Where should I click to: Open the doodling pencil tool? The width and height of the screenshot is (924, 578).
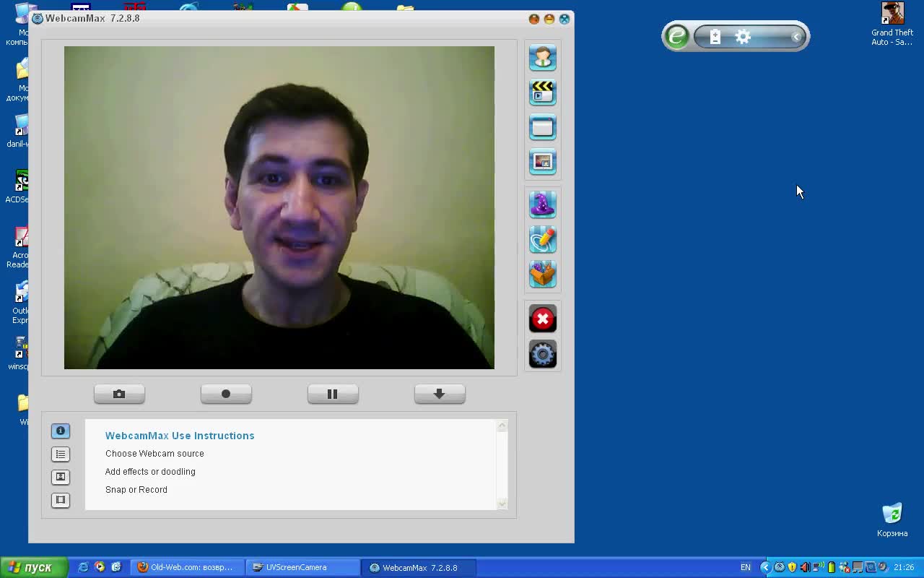(542, 239)
